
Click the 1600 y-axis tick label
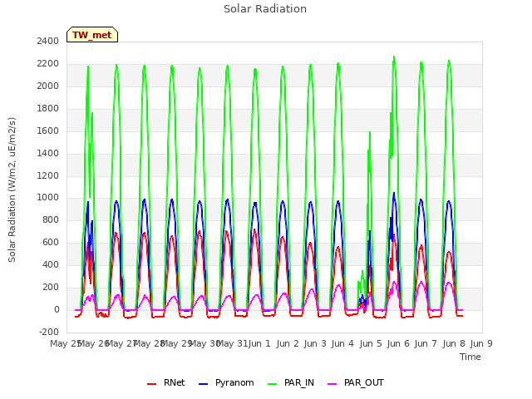(48, 131)
